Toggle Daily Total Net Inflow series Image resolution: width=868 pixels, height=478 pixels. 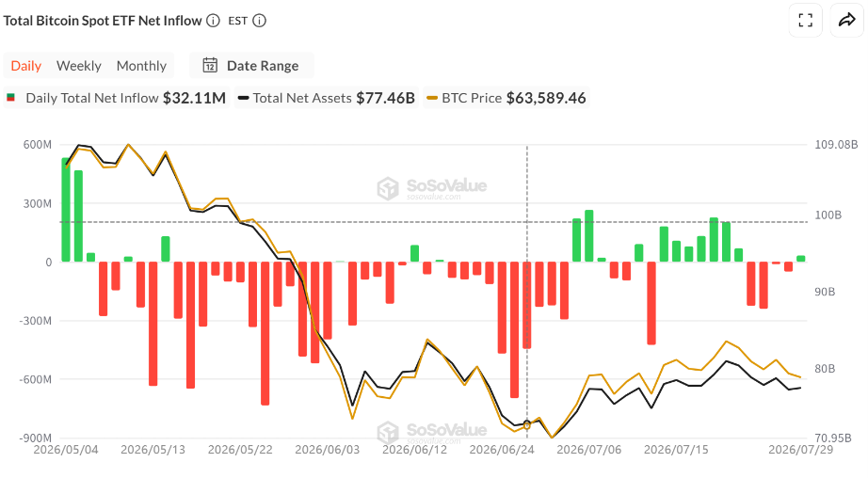(116, 98)
